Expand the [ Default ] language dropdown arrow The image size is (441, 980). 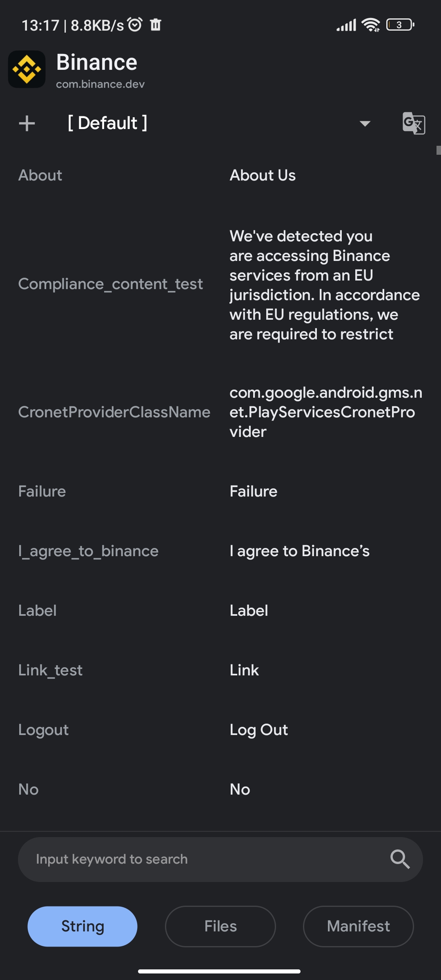coord(365,123)
